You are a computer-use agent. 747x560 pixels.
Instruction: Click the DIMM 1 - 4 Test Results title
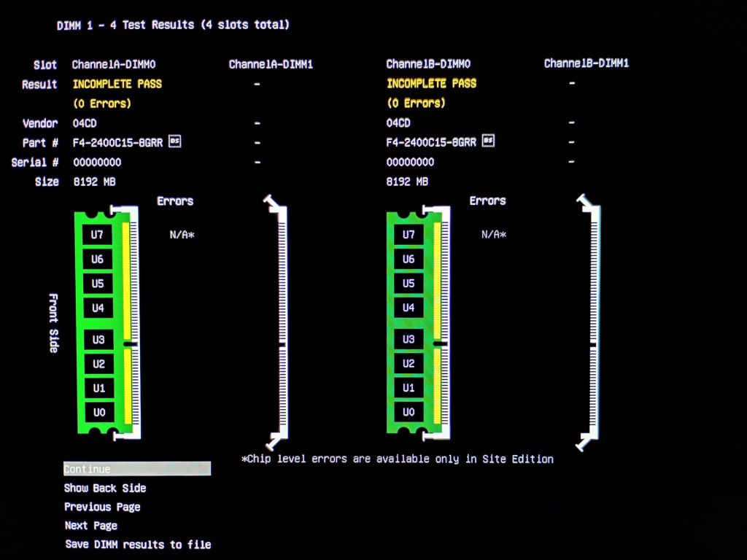click(x=173, y=25)
